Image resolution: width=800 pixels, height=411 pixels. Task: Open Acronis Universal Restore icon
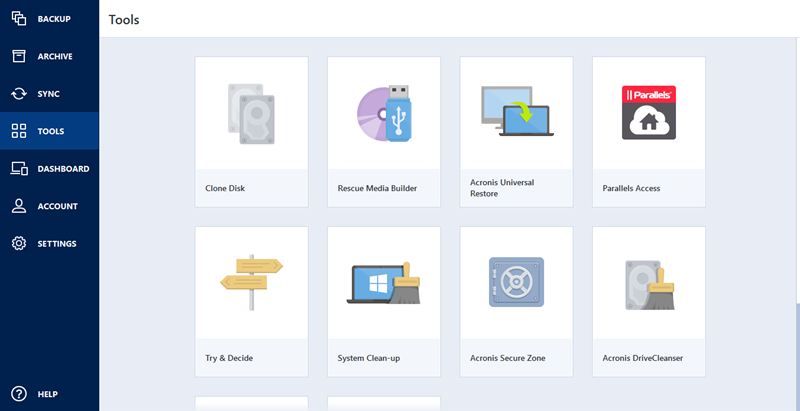pos(516,112)
